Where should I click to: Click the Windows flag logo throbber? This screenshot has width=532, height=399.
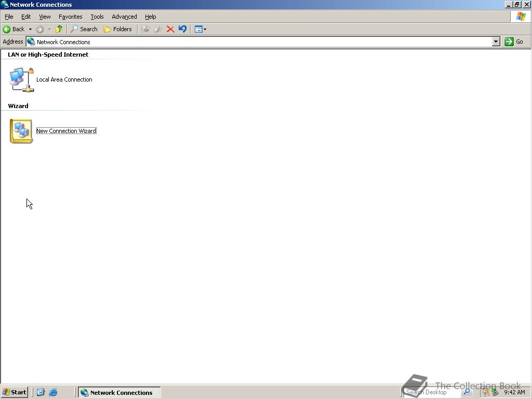tap(521, 17)
